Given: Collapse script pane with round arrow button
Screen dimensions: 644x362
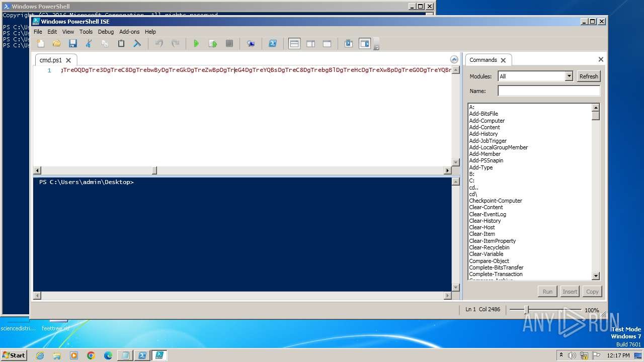Looking at the screenshot, I should (x=454, y=59).
